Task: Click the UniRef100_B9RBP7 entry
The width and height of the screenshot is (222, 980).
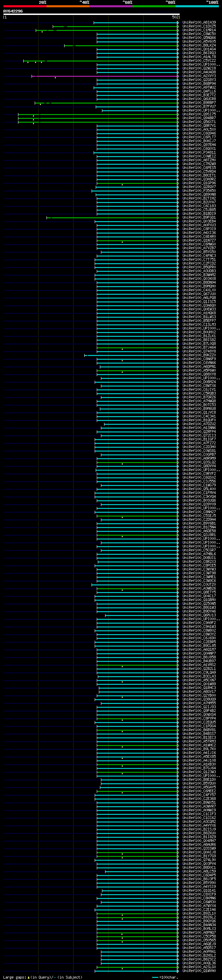Action: 199,103
